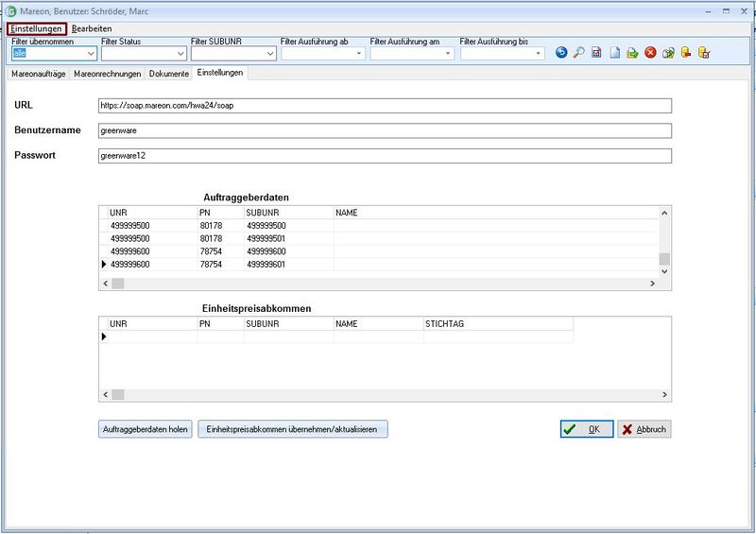Screen dimensions: 756x534
Task: Select SUBUNR cell 499999500
Action: (289, 226)
